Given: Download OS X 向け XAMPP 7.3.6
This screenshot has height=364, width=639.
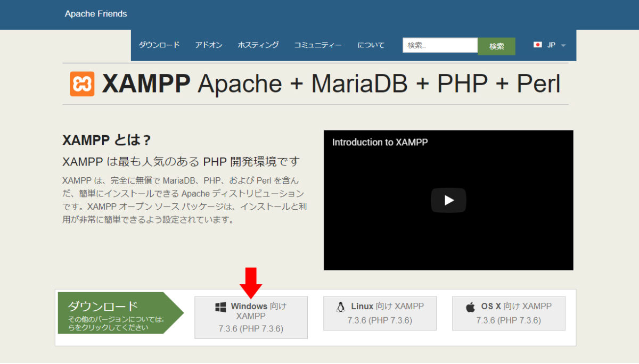Looking at the screenshot, I should click(509, 313).
